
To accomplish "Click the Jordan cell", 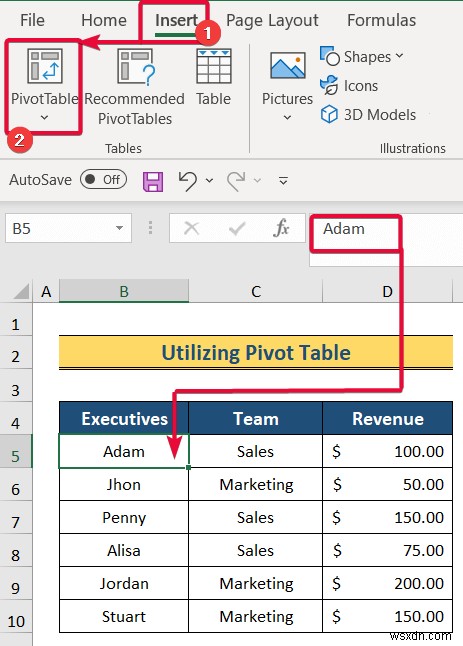I will (x=124, y=583).
